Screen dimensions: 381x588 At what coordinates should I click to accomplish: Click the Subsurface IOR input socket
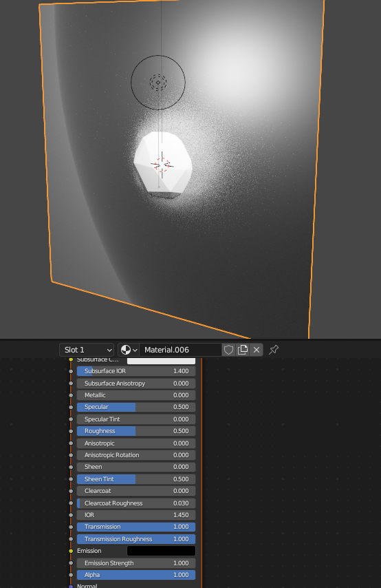coord(71,371)
